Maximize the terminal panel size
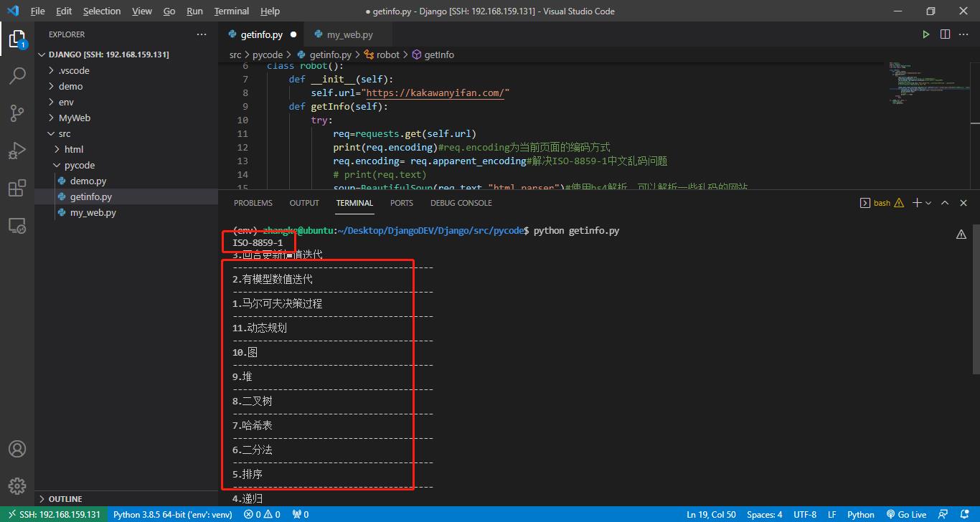Screen dimensions: 980x522 coord(945,203)
